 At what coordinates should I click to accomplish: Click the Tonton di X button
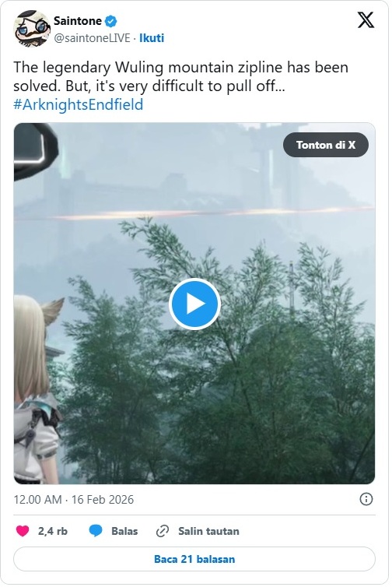tap(325, 145)
